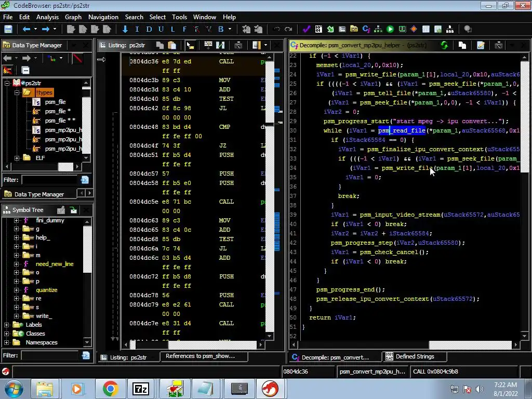Open the Graph menu
The width and height of the screenshot is (532, 399).
73,17
